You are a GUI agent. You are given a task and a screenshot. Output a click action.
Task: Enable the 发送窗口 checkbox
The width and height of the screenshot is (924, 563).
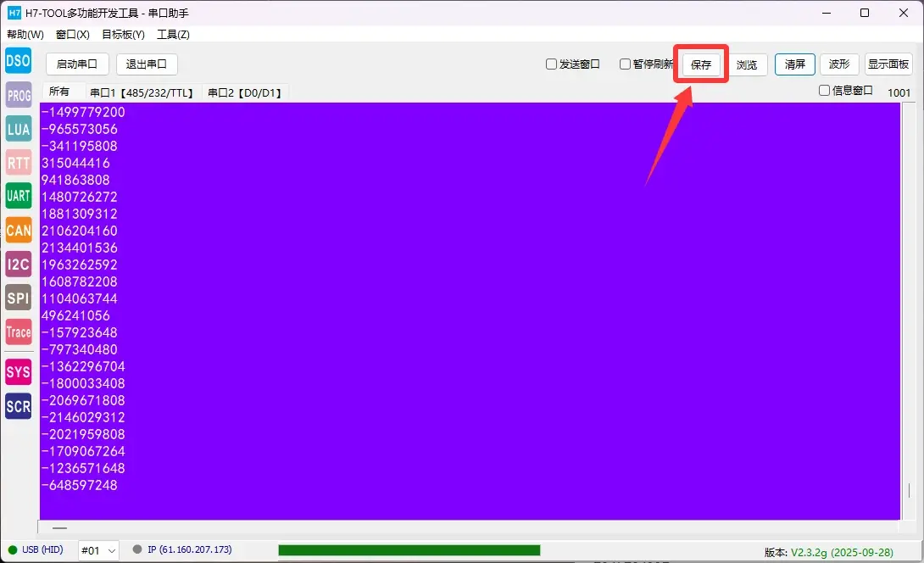click(551, 64)
